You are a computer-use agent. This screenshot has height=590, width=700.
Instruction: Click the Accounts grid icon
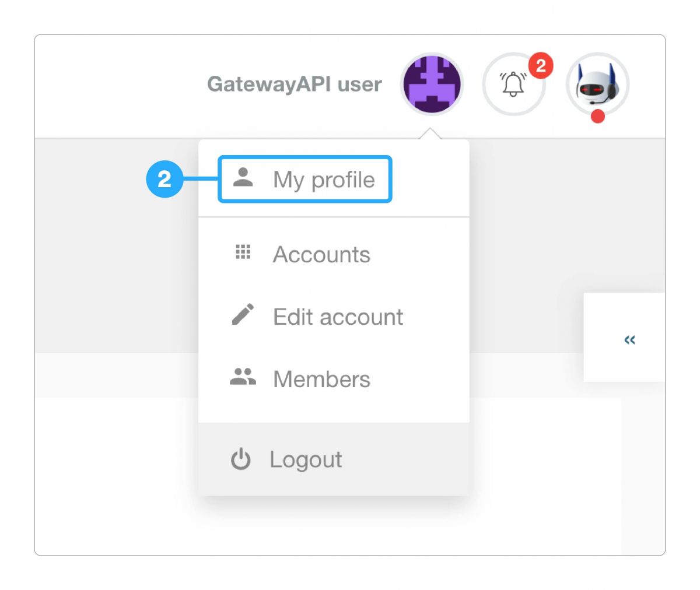[x=243, y=252]
